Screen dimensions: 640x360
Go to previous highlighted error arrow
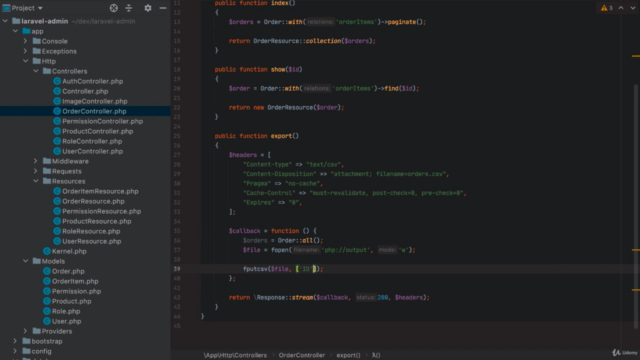pyautogui.click(x=621, y=8)
